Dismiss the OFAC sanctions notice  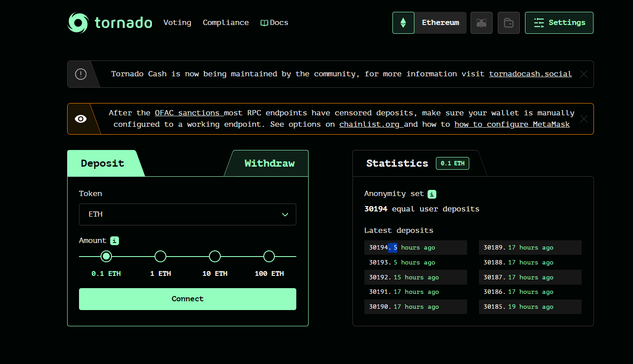tap(584, 119)
